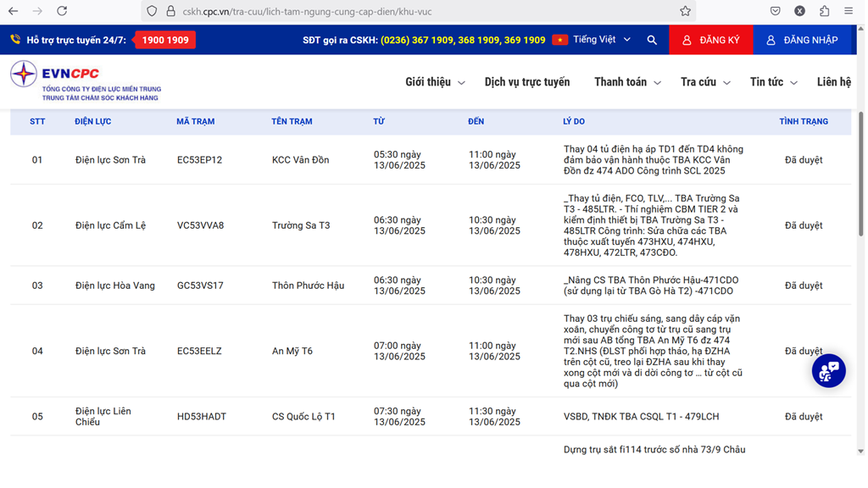The height and width of the screenshot is (488, 868).
Task: Click station name Thôn Phước Hậu
Action: point(309,286)
